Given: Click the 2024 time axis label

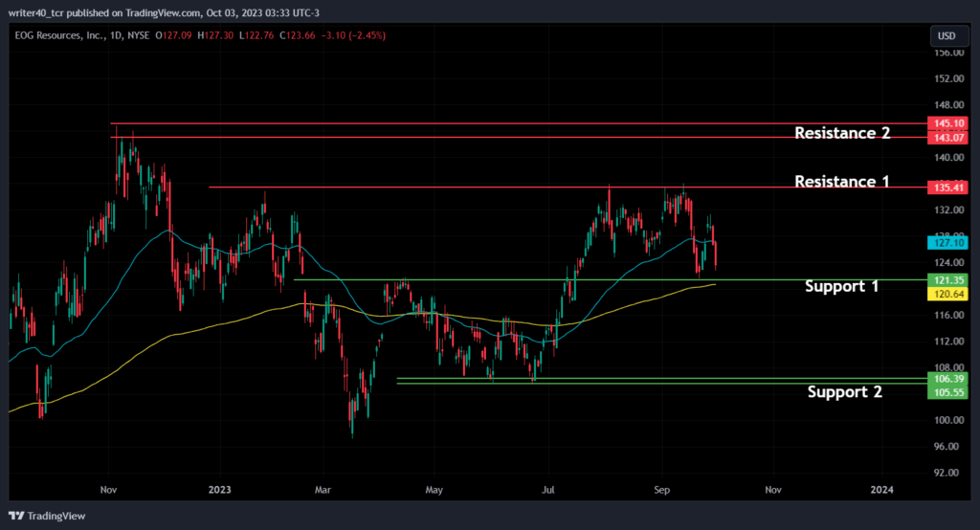Looking at the screenshot, I should (x=881, y=490).
